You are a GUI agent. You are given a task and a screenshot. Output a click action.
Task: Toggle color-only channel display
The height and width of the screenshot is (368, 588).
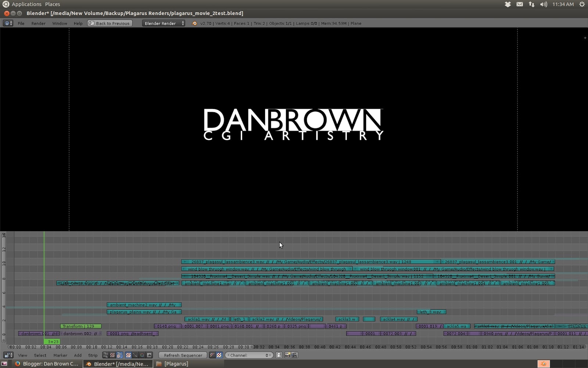tap(219, 355)
